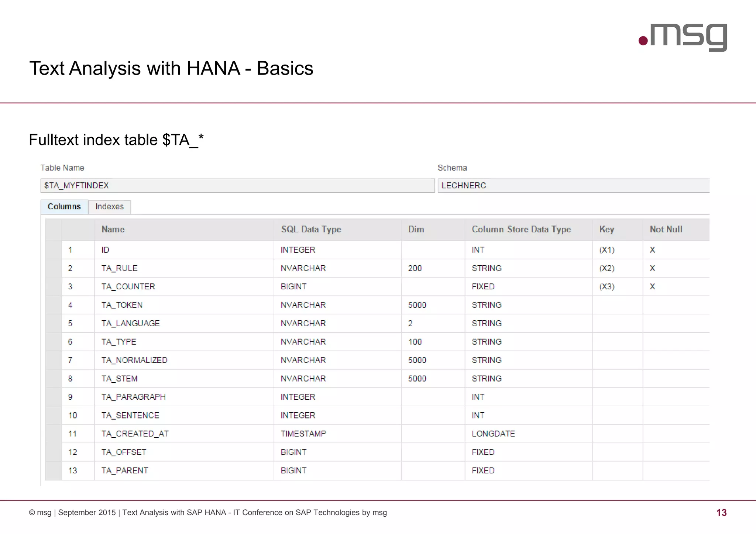Select the TA_TOKEN name cell

click(x=184, y=305)
